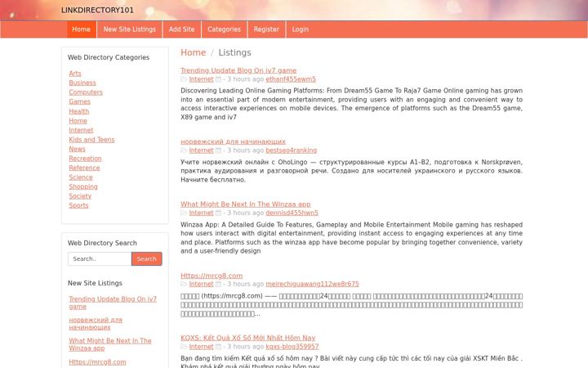Click Internet category under Winzaa app listing
The image size is (588, 368).
tap(202, 213)
